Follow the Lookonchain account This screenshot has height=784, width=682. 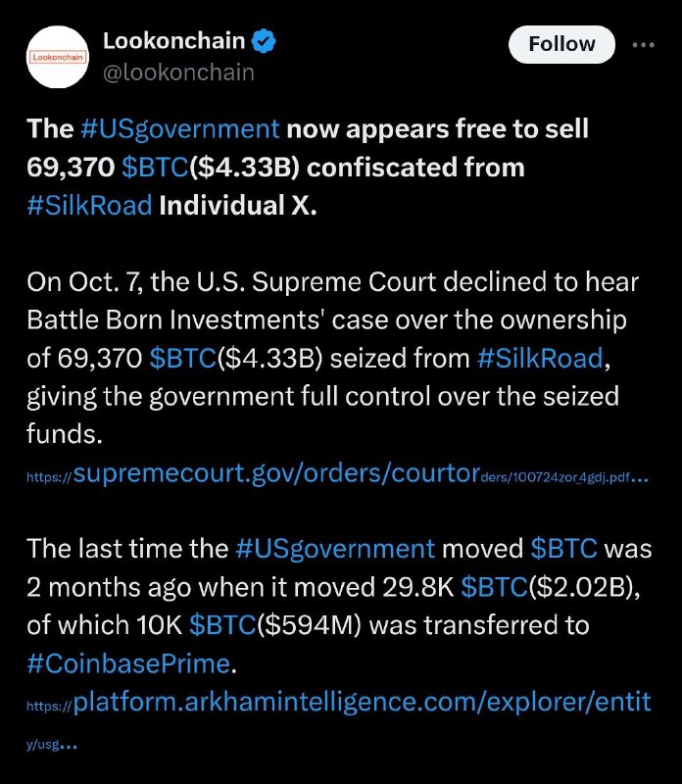561,44
